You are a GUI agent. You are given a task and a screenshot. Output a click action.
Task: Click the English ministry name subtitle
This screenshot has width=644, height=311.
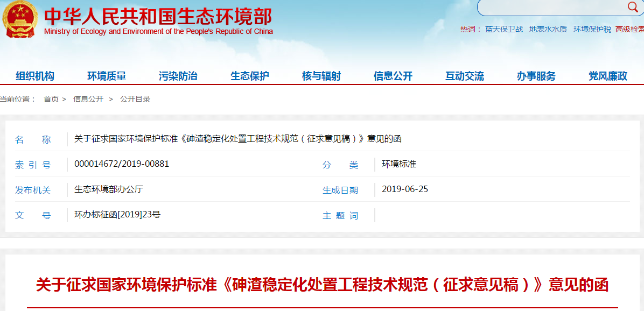158,32
